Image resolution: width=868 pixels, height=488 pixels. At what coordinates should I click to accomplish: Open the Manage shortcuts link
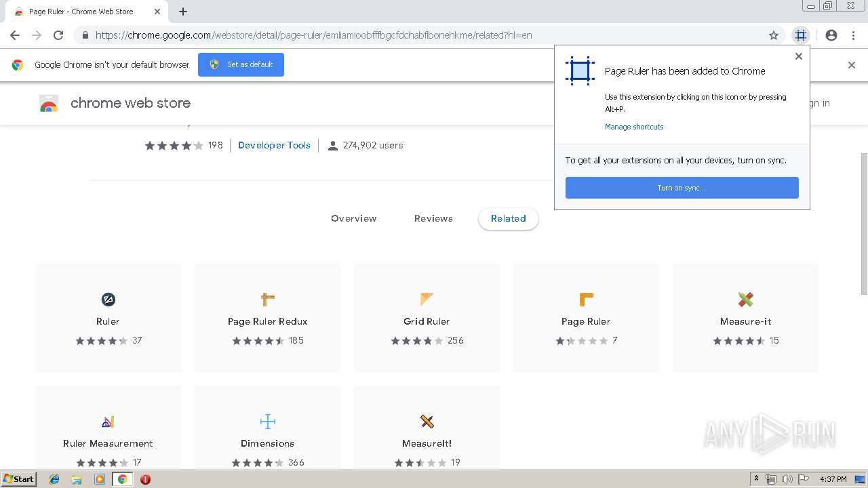(634, 127)
